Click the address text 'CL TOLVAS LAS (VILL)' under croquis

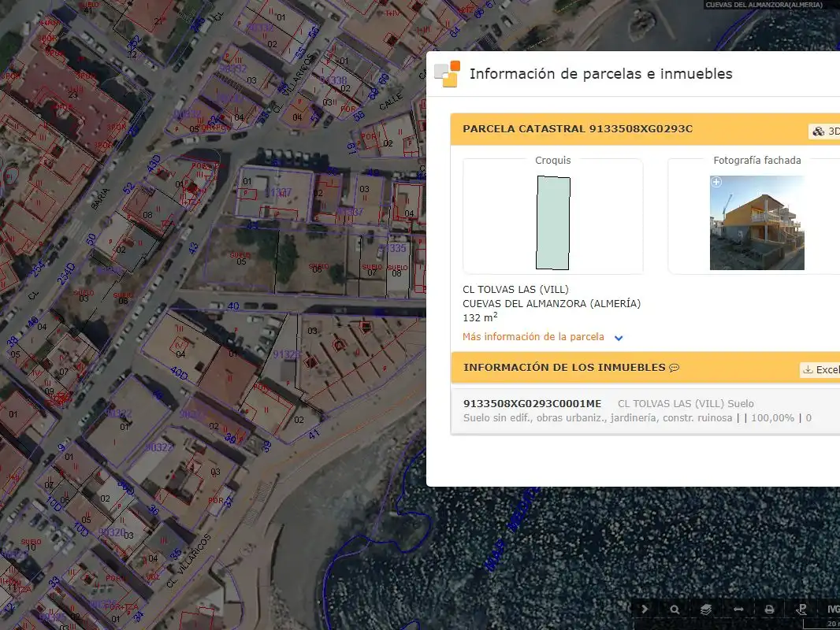(515, 290)
